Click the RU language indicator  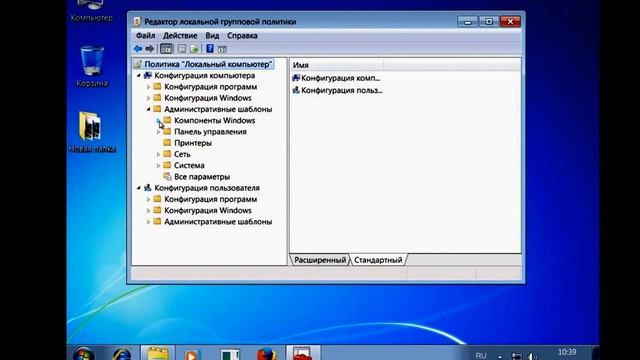tap(481, 356)
